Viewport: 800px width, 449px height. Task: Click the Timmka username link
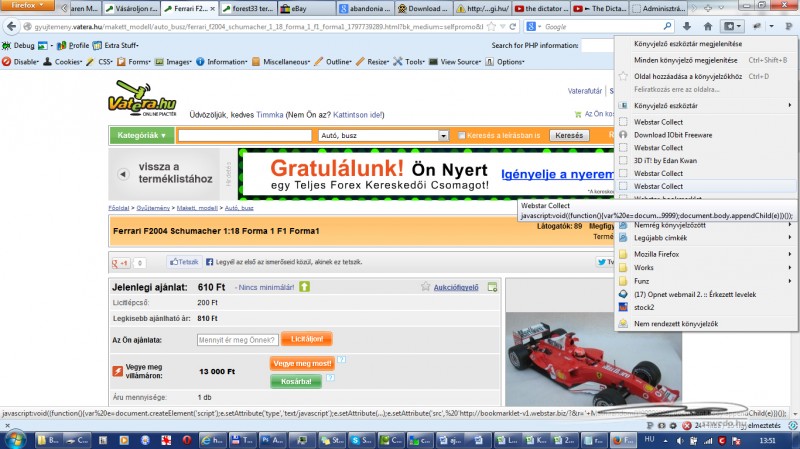[269, 115]
